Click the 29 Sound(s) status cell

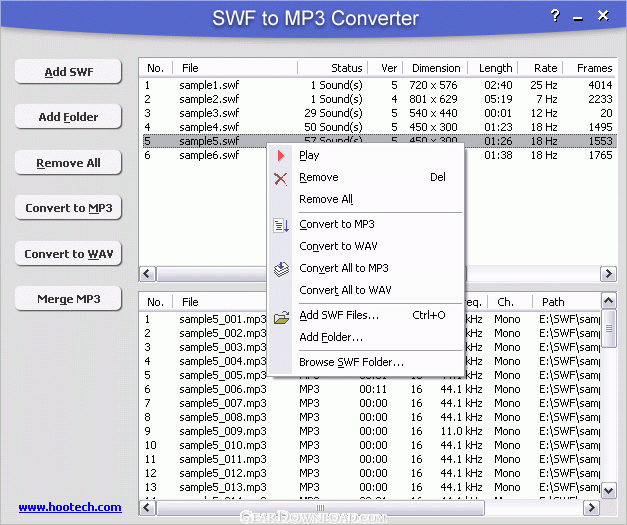point(333,113)
